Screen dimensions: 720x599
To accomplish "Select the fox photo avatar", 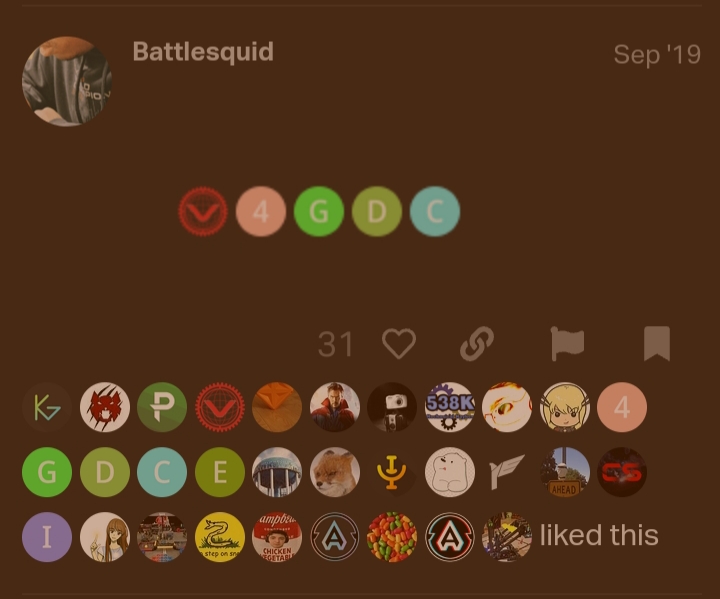I will [335, 472].
